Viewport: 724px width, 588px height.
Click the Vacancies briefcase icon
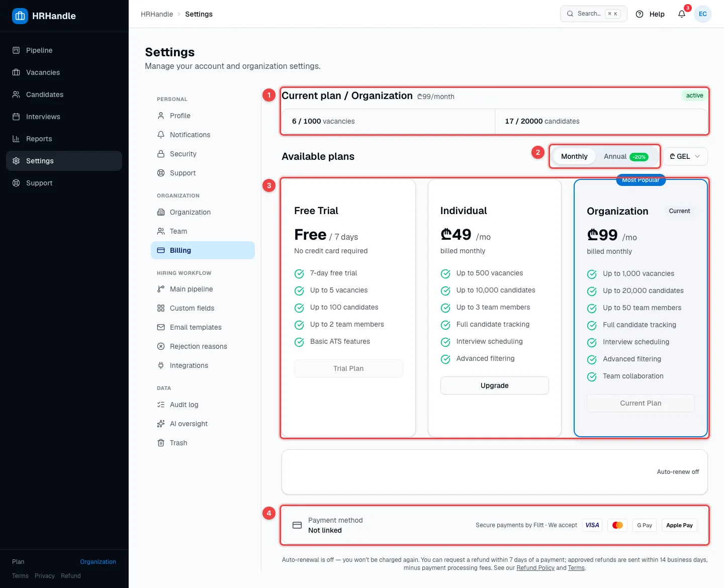pyautogui.click(x=16, y=72)
